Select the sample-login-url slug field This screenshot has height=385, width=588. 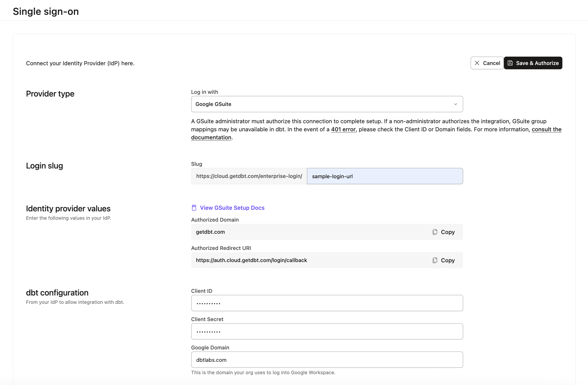point(385,176)
